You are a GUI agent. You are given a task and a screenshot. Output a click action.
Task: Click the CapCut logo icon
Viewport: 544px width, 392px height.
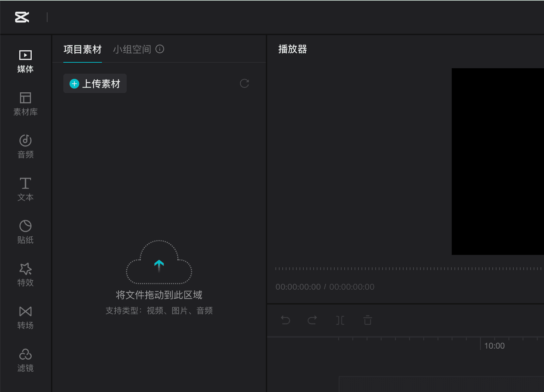click(x=22, y=17)
